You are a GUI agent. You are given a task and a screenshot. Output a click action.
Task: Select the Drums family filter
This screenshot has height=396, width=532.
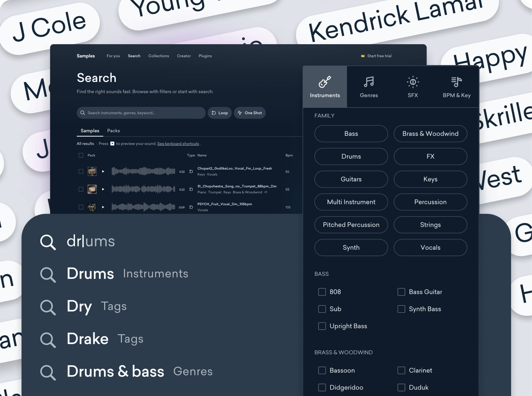pos(351,156)
